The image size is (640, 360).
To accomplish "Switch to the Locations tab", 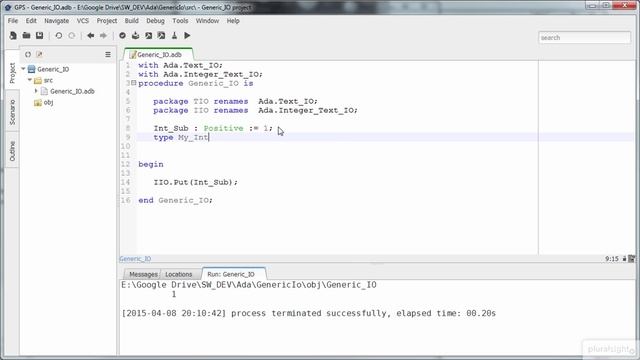I will 179,274.
